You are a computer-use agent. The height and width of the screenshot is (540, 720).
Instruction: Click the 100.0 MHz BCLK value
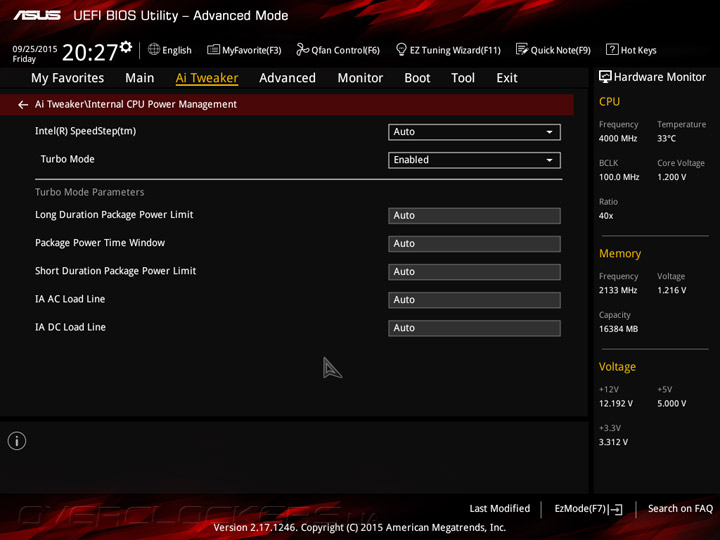click(x=619, y=177)
